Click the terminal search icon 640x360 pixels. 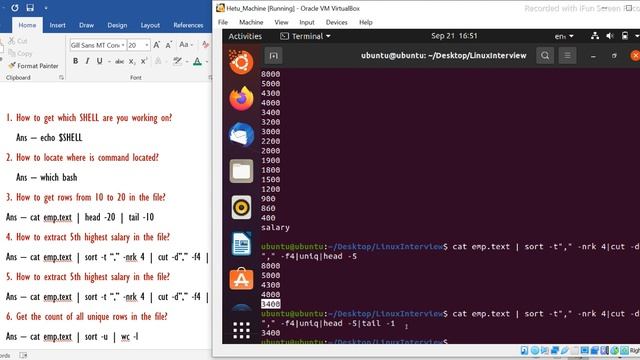click(545, 56)
